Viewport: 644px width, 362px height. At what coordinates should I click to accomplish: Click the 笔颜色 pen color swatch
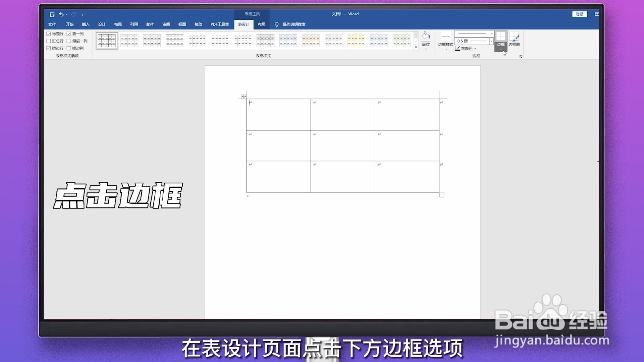pos(458,49)
